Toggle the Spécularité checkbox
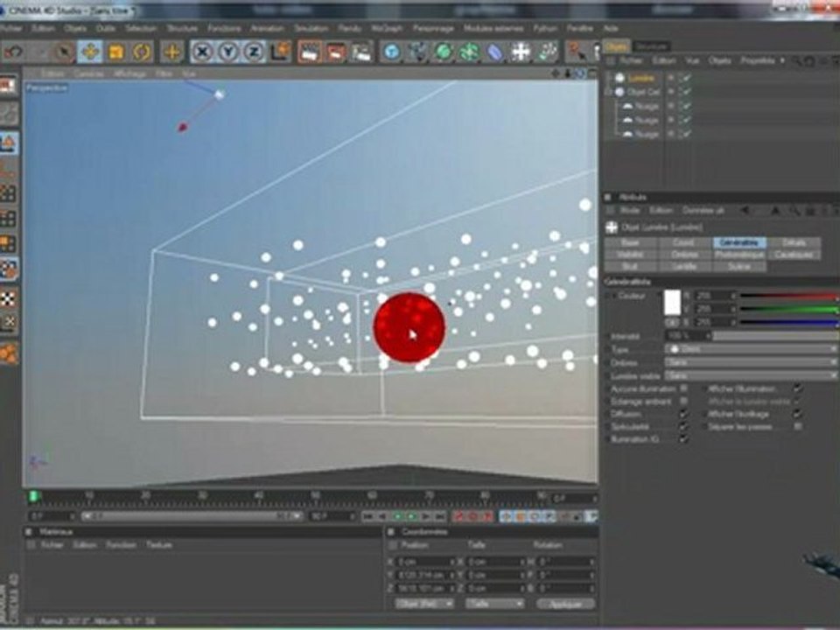840x630 pixels. (683, 427)
